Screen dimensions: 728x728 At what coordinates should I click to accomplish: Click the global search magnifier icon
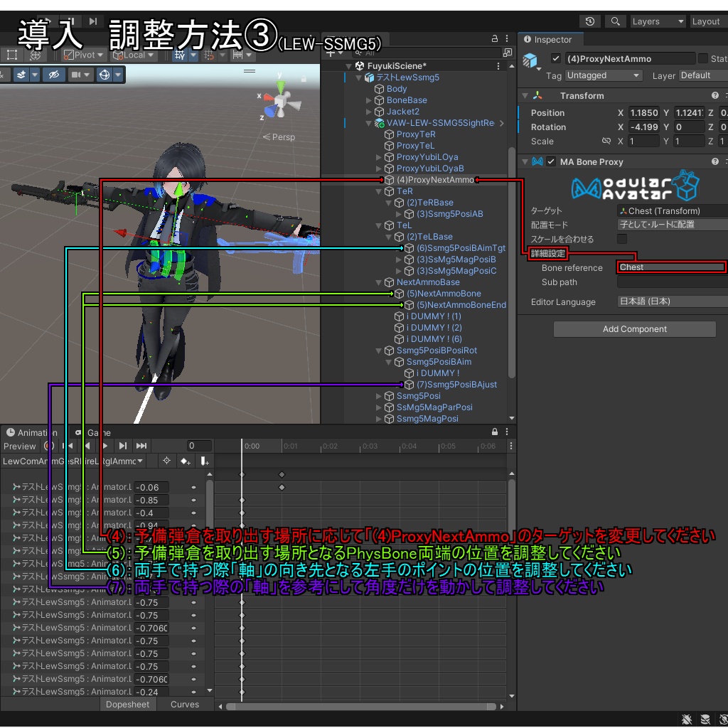(615, 21)
